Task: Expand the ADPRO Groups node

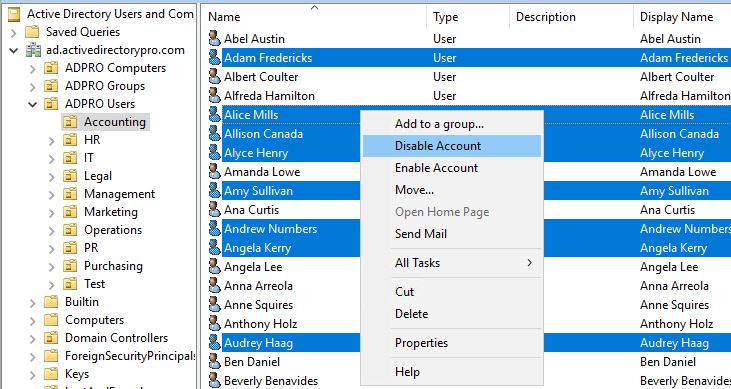Action: click(x=33, y=87)
